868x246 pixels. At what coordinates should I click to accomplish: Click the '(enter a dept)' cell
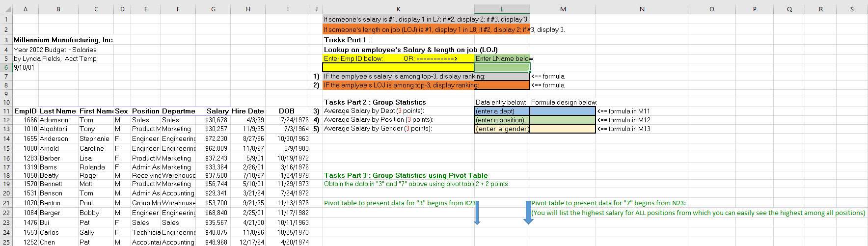(502, 111)
